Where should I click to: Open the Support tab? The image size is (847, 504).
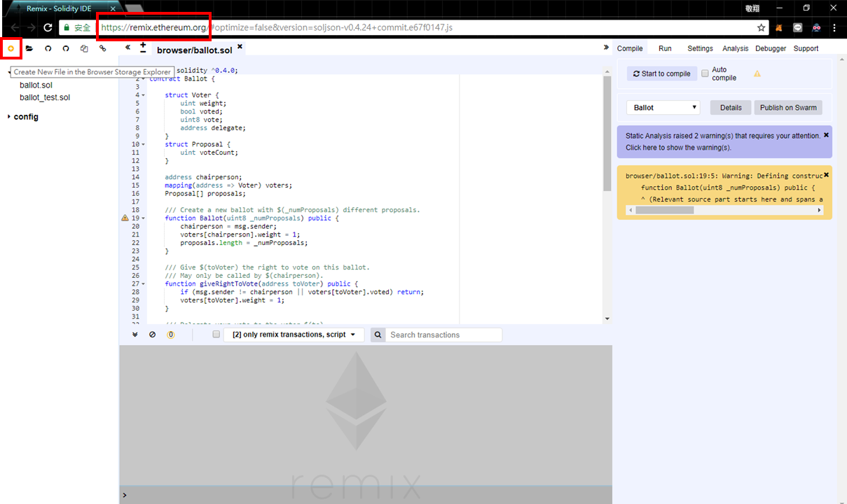tap(806, 48)
